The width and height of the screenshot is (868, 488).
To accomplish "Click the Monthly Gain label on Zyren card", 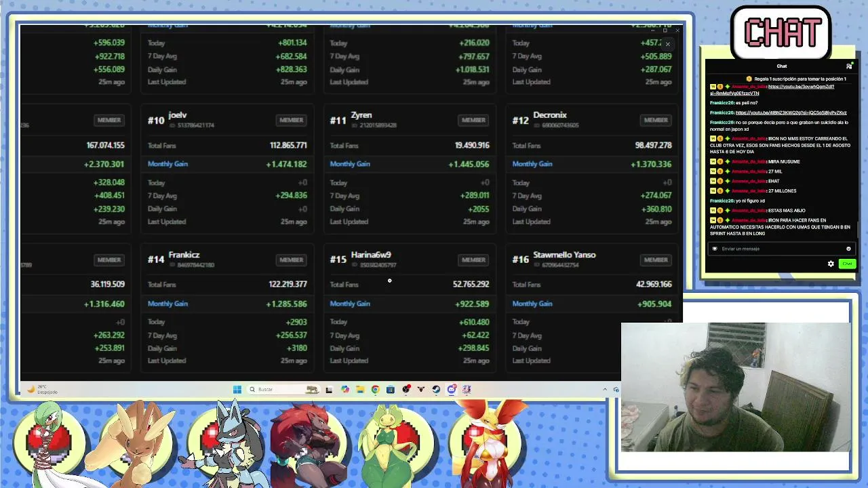I will point(350,164).
